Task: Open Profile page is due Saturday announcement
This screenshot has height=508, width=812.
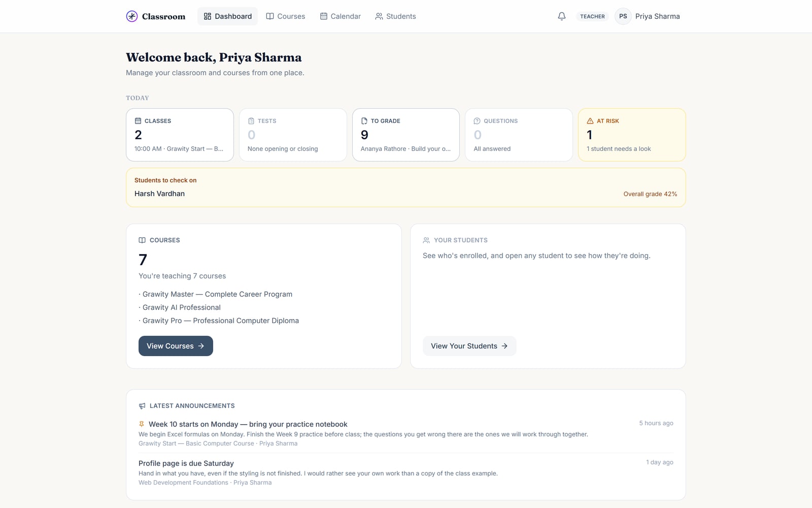Action: click(186, 463)
